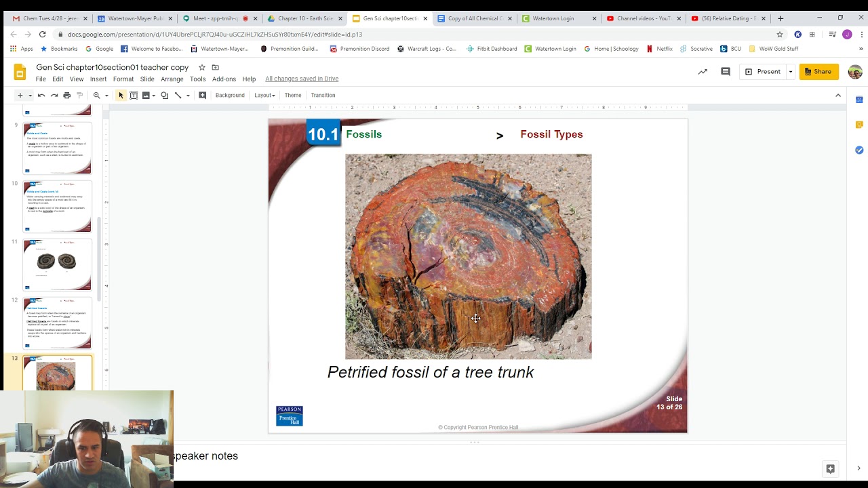Select slide 10 thumbnail
Image resolution: width=868 pixels, height=488 pixels.
pyautogui.click(x=58, y=206)
